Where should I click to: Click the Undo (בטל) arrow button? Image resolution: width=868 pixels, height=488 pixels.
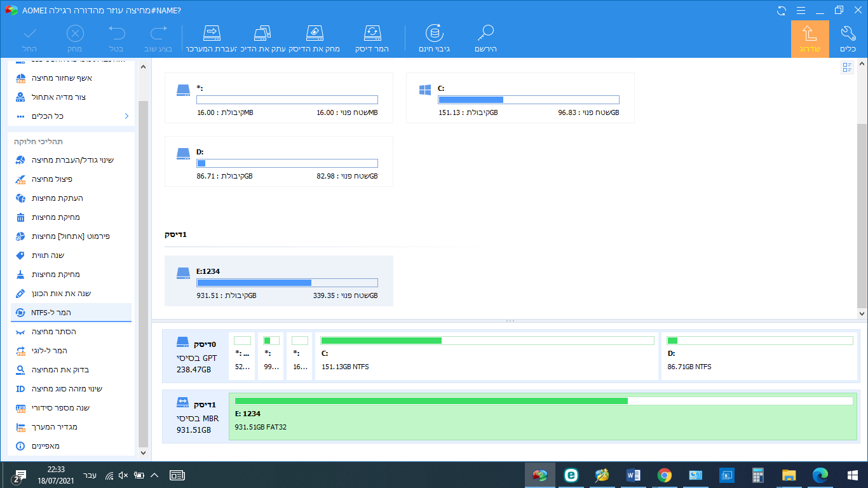point(116,39)
